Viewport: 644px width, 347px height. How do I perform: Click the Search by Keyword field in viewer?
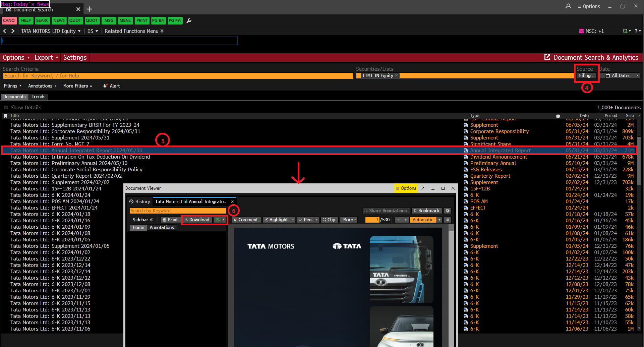[178, 211]
